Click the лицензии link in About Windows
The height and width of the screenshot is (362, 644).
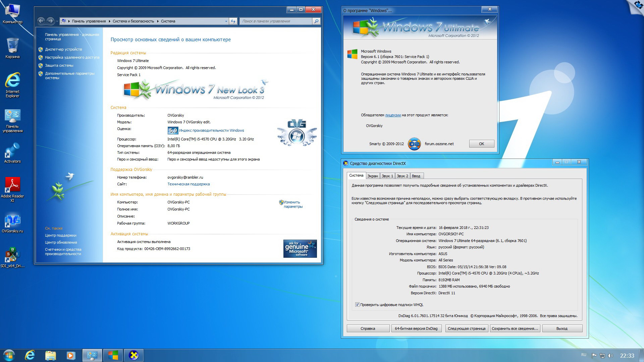coord(393,115)
